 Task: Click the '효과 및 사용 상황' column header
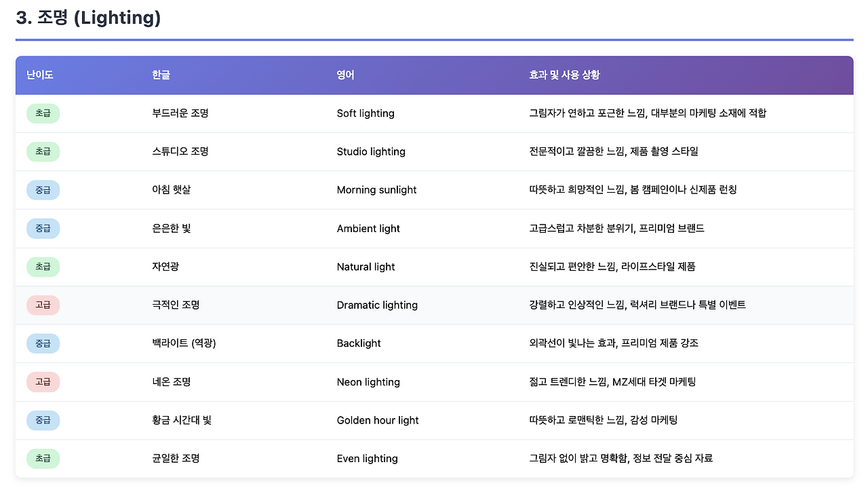click(x=564, y=75)
